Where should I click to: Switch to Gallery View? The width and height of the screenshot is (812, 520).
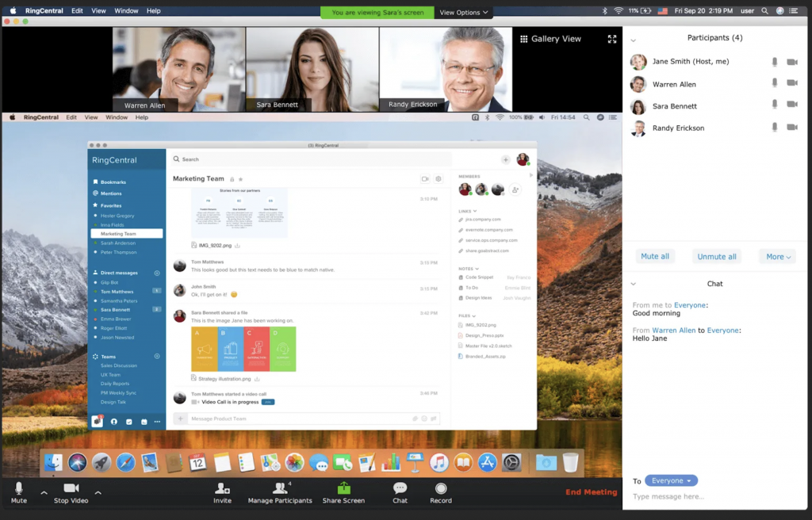551,38
